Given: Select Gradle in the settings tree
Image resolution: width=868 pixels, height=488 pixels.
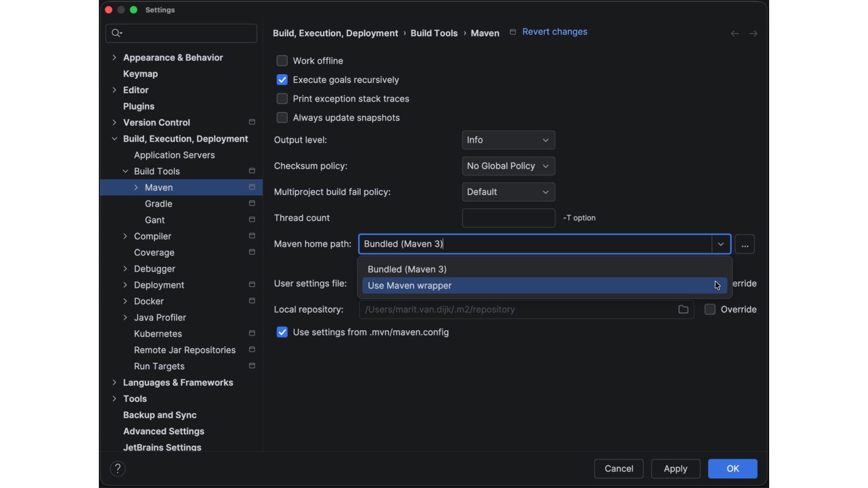Looking at the screenshot, I should (159, 204).
